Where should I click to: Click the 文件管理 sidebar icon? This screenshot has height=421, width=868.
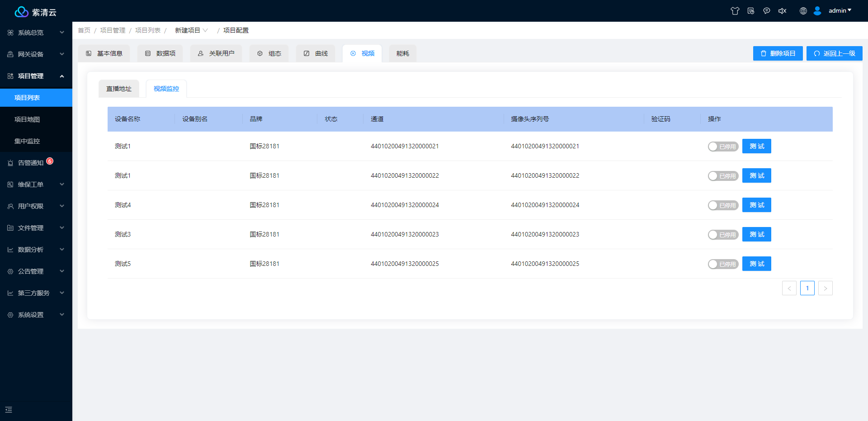pyautogui.click(x=10, y=228)
